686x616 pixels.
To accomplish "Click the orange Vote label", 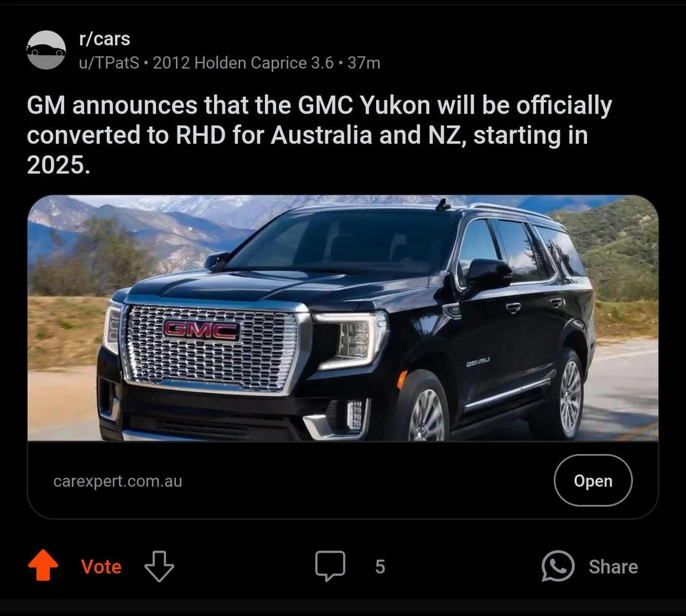I will click(x=101, y=566).
